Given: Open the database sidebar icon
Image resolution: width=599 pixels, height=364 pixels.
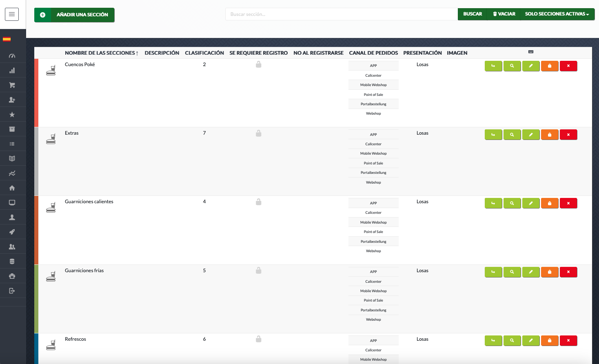Looking at the screenshot, I should pyautogui.click(x=12, y=262).
